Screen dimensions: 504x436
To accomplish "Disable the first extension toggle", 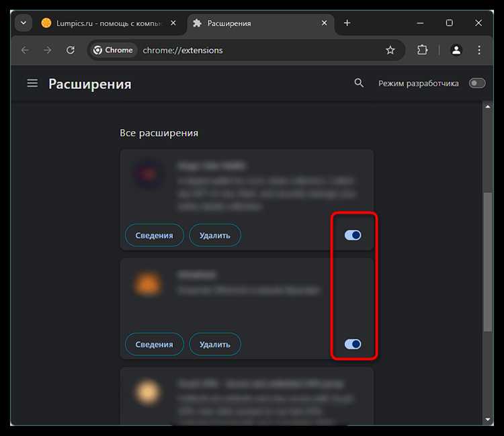I will pyautogui.click(x=353, y=235).
